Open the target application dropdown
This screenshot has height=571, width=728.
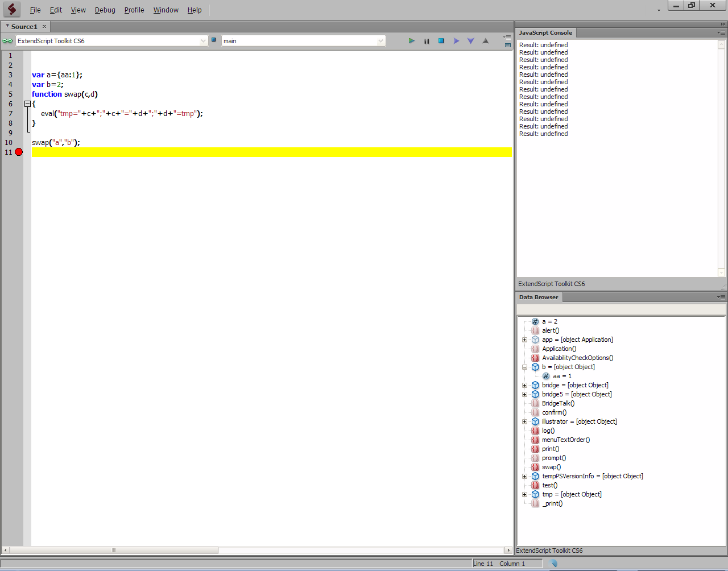(x=203, y=41)
